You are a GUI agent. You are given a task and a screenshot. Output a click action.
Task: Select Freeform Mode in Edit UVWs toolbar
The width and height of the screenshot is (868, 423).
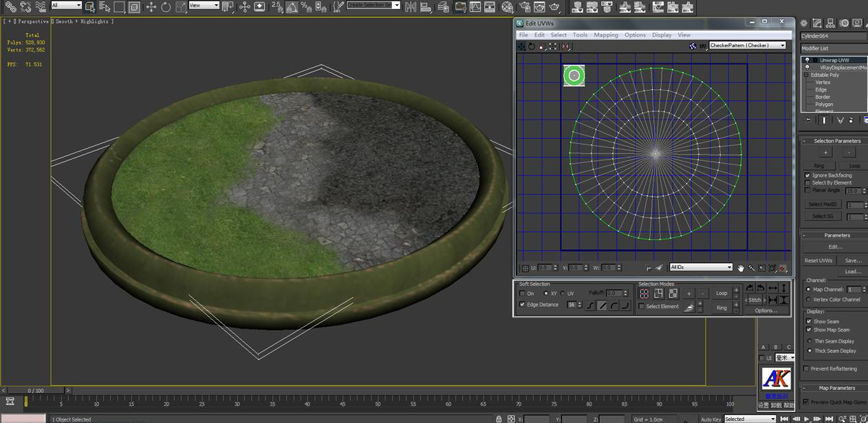(x=553, y=46)
